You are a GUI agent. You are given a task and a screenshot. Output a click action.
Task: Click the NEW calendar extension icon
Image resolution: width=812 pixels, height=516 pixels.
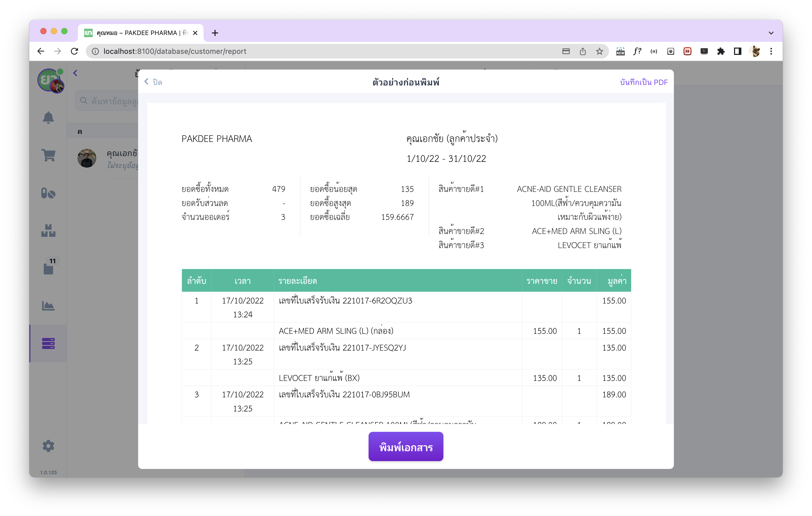point(620,51)
